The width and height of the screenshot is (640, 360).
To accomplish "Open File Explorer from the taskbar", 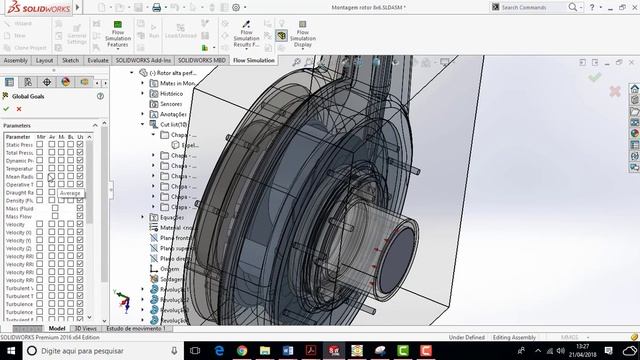I will (265, 351).
